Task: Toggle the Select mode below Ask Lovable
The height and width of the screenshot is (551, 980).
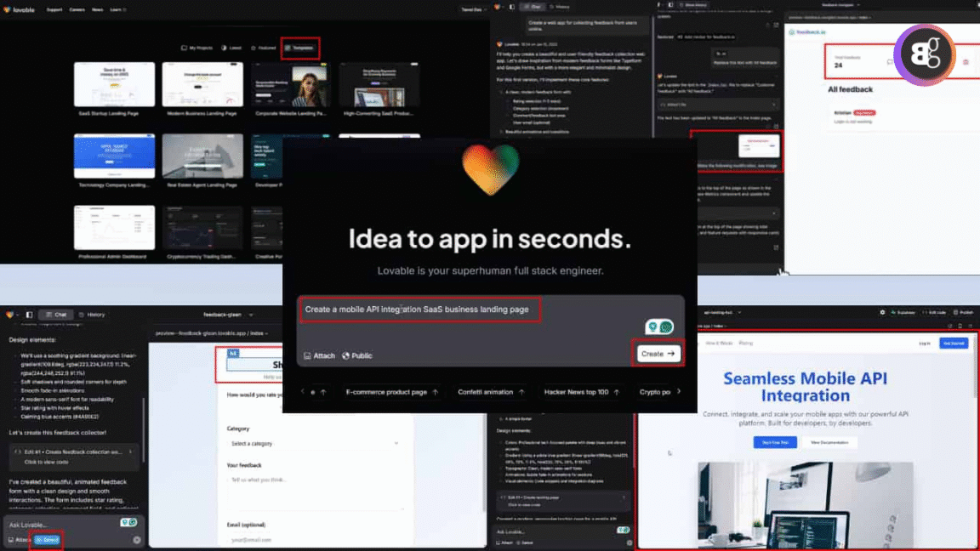Action: pos(44,539)
